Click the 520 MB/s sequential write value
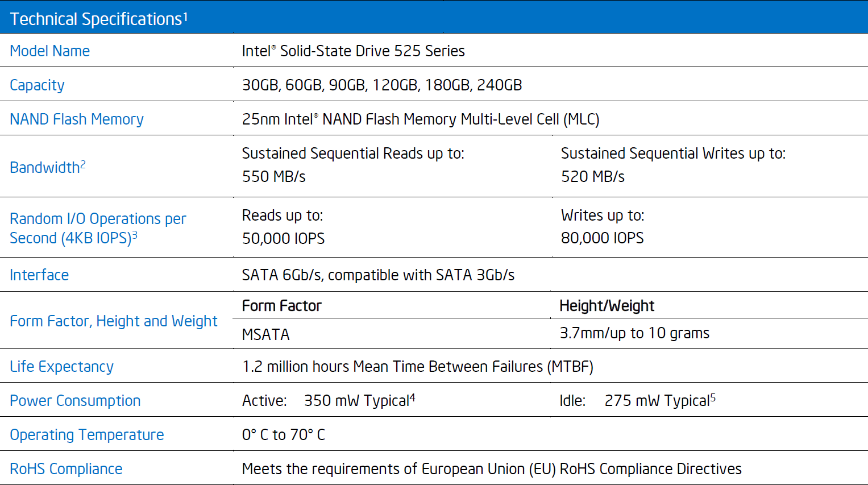 (592, 177)
